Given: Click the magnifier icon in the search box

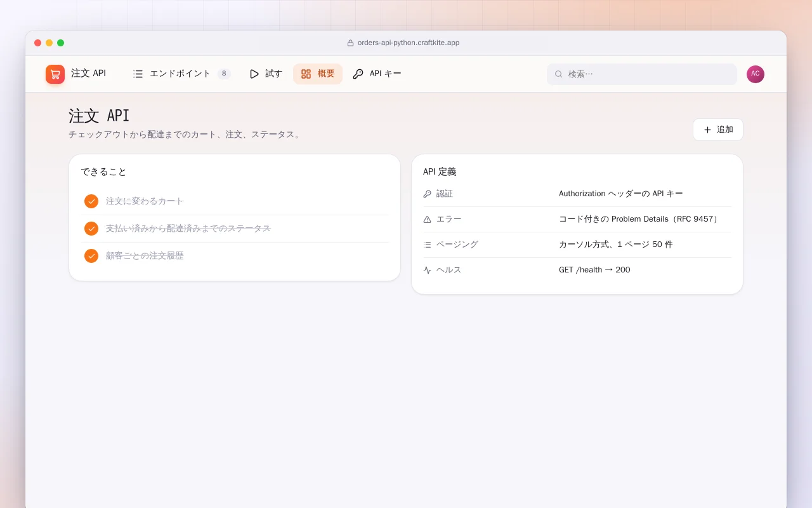Looking at the screenshot, I should pyautogui.click(x=559, y=74).
